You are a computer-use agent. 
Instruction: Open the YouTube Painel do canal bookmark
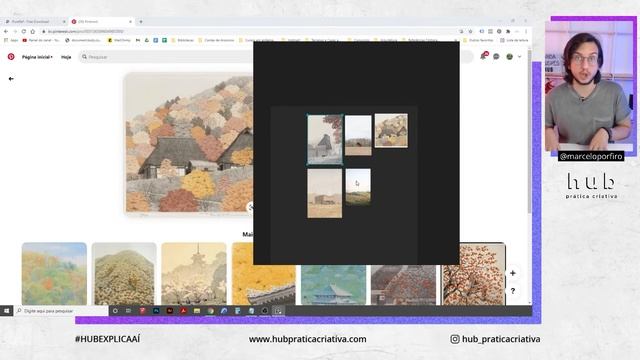tap(41, 40)
